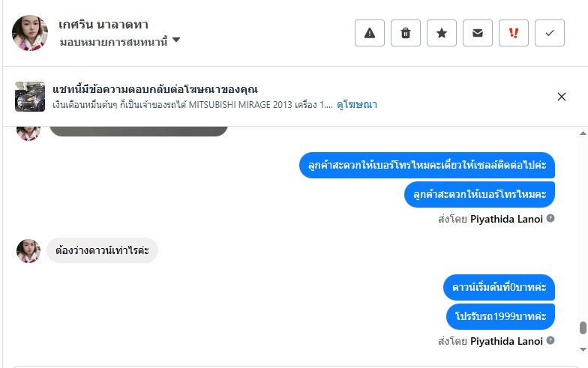Click info icon beside first Piyathida Lanoi
This screenshot has width=588, height=368.
pyautogui.click(x=550, y=219)
